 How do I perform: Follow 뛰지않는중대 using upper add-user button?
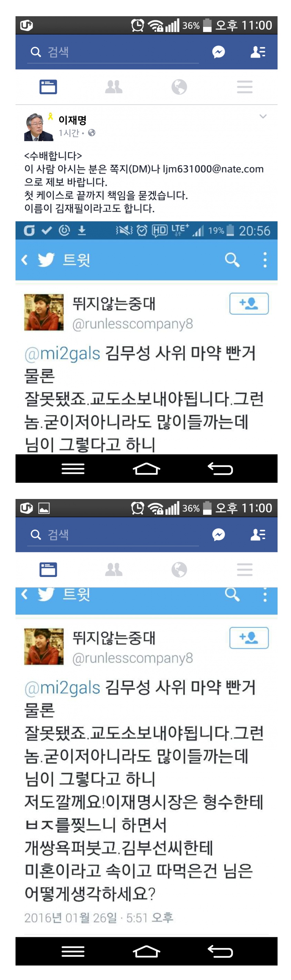249,303
